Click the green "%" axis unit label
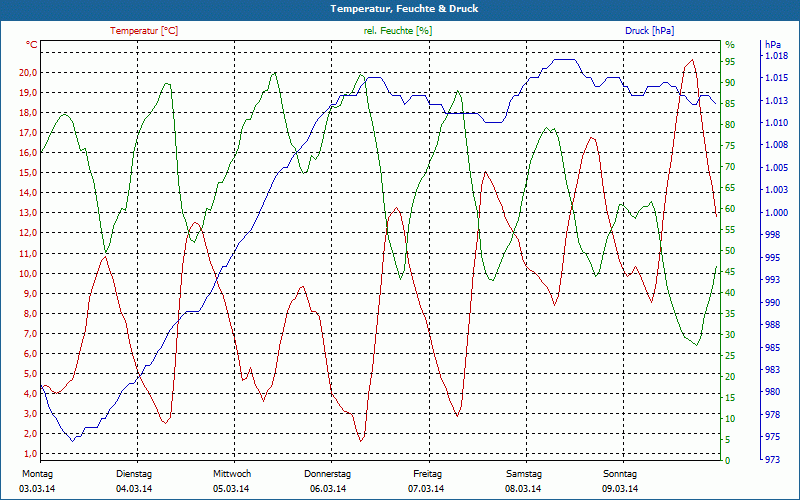 pyautogui.click(x=730, y=45)
